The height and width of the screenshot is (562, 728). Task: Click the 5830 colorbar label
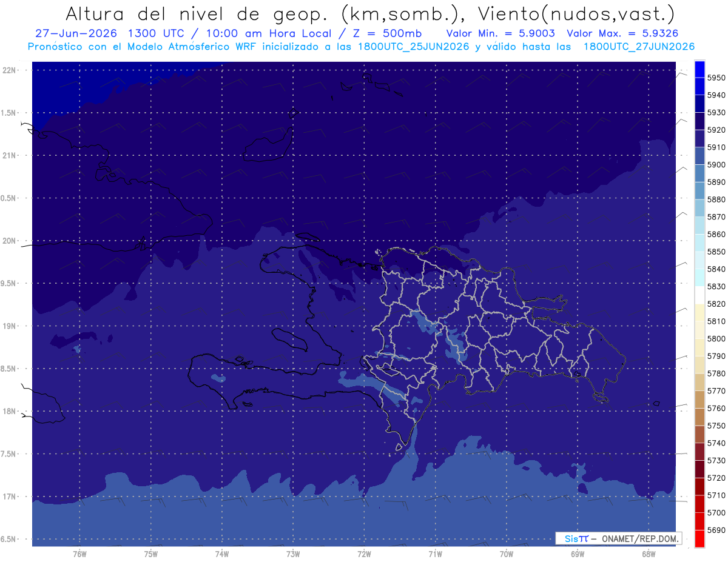pyautogui.click(x=716, y=286)
